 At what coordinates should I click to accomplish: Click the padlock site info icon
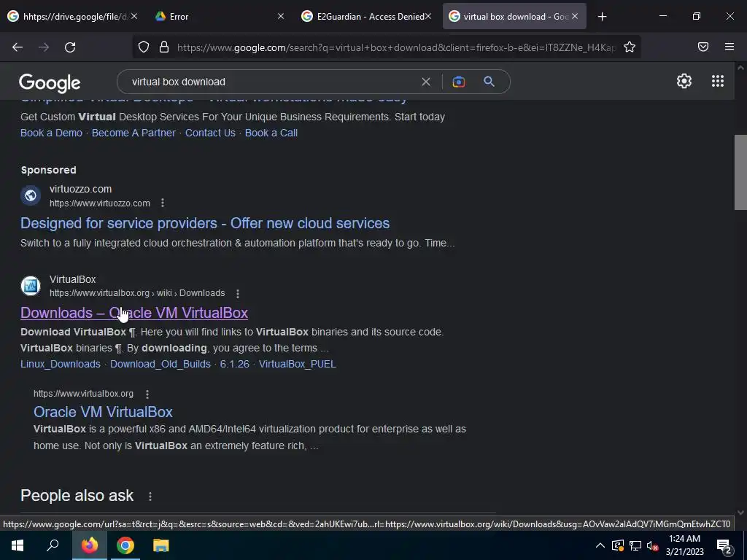164,47
